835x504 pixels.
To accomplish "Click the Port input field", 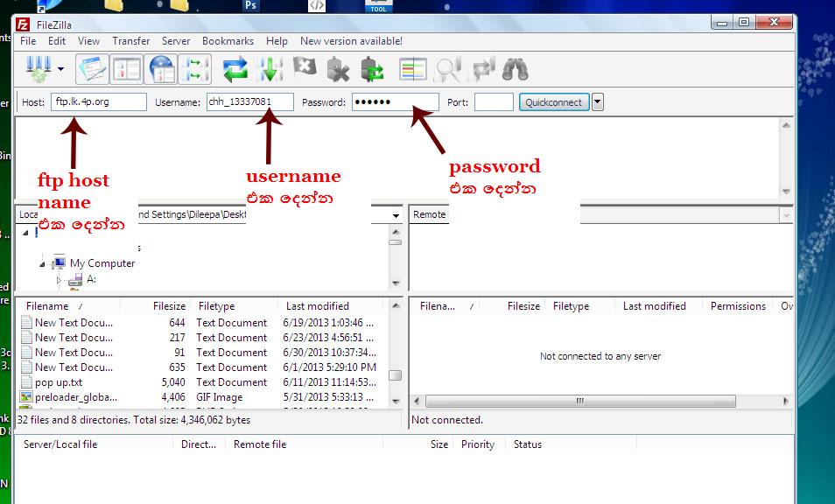I will point(494,101).
